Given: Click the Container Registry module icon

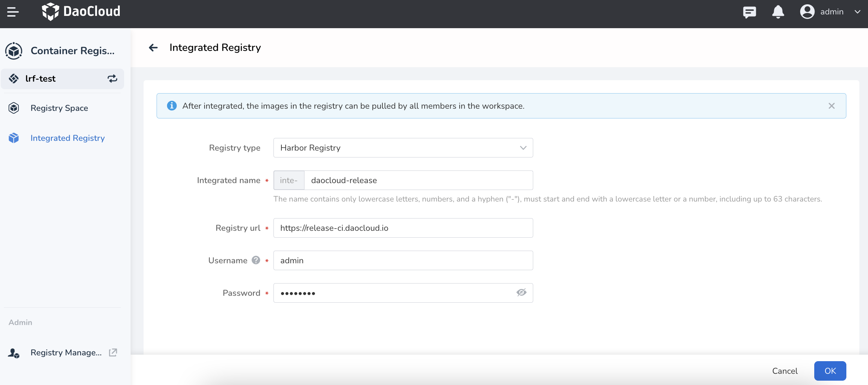Looking at the screenshot, I should pyautogui.click(x=14, y=51).
